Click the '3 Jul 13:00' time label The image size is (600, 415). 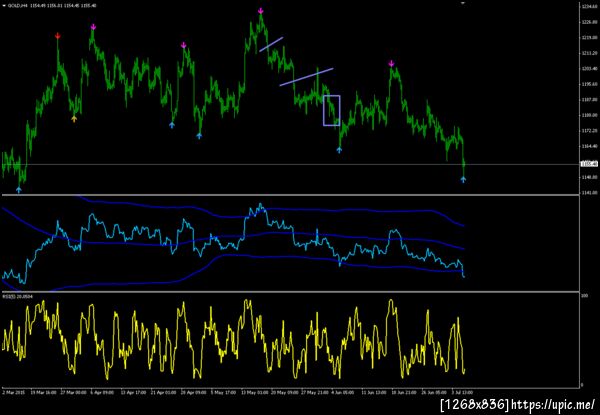point(462,392)
